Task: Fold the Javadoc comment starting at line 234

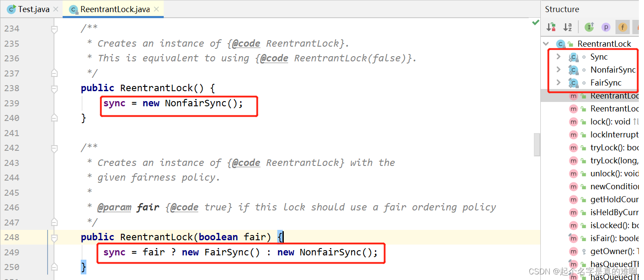Action: click(54, 29)
